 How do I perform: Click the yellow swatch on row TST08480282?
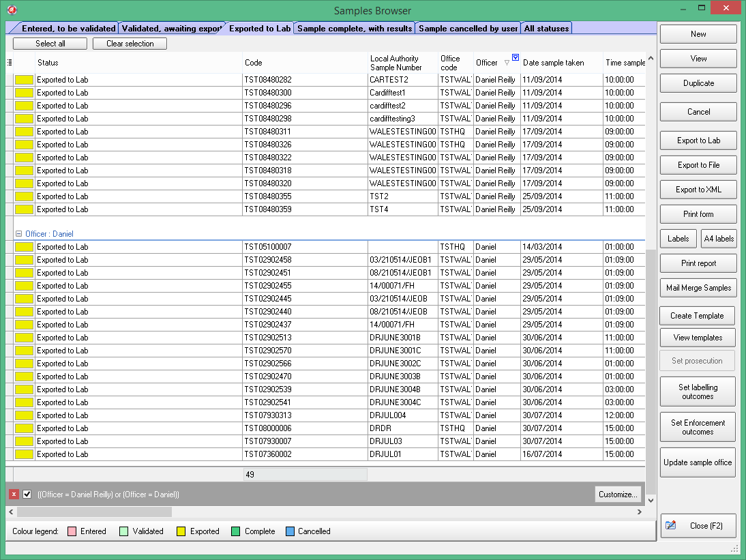pos(24,80)
